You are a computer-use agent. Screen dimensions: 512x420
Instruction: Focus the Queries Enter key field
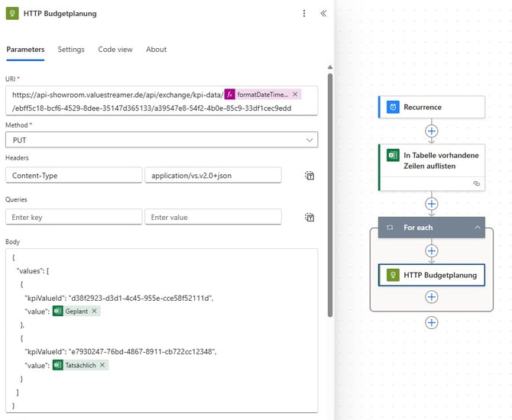tap(74, 217)
